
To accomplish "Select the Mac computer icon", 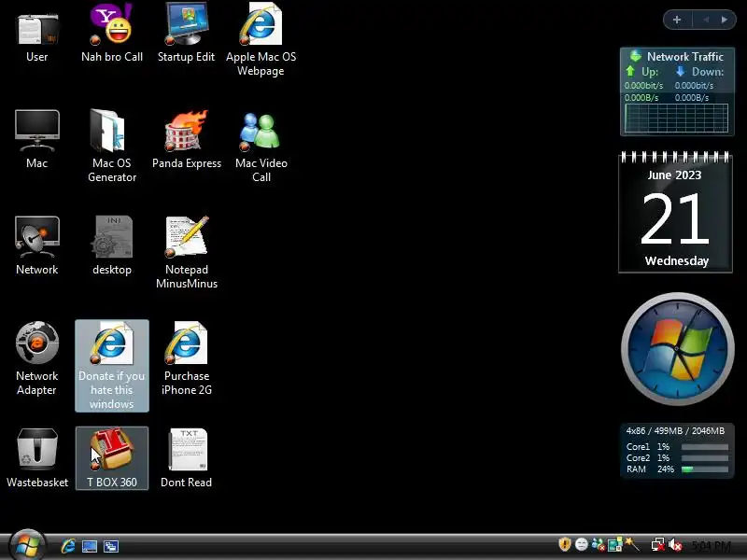I will [x=37, y=139].
